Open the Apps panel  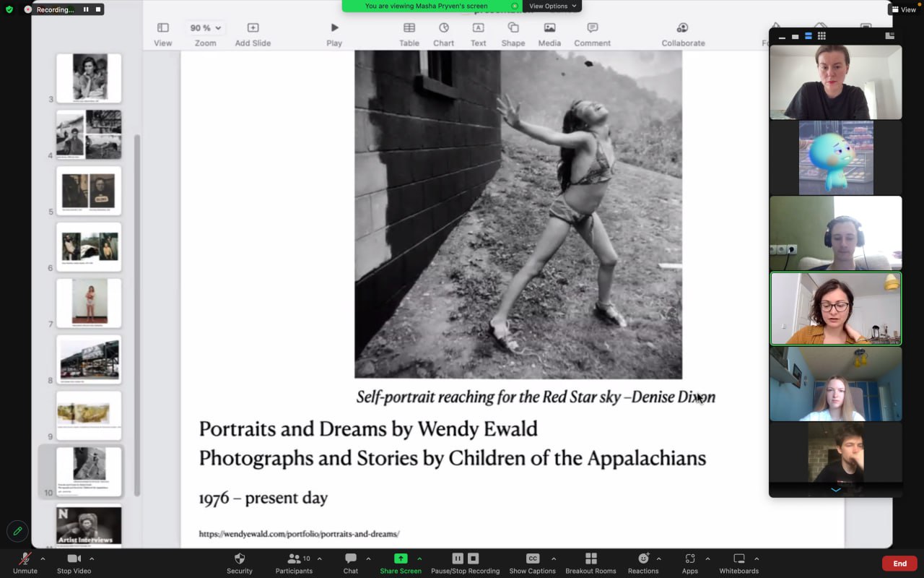pyautogui.click(x=690, y=563)
